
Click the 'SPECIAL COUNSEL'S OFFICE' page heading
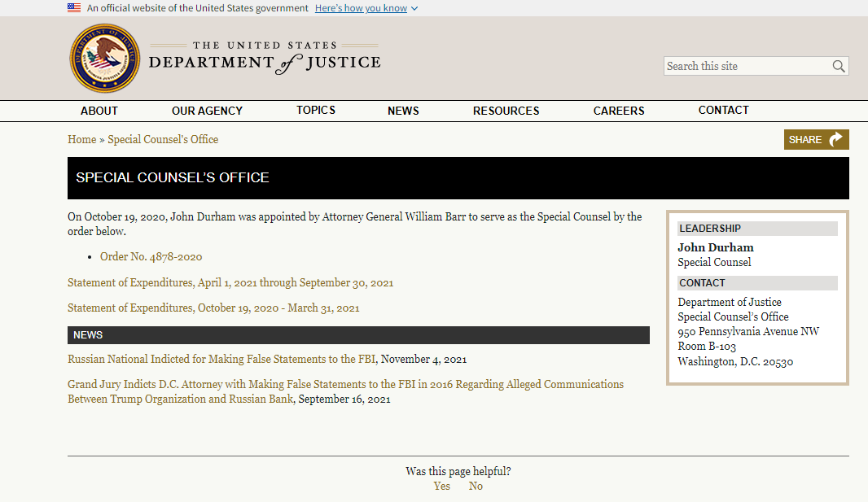click(172, 177)
